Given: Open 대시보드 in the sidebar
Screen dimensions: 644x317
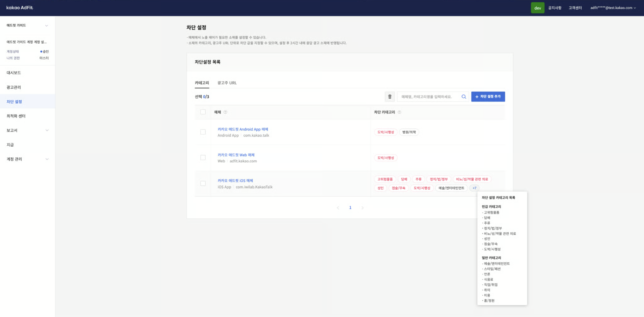Looking at the screenshot, I should tap(14, 73).
